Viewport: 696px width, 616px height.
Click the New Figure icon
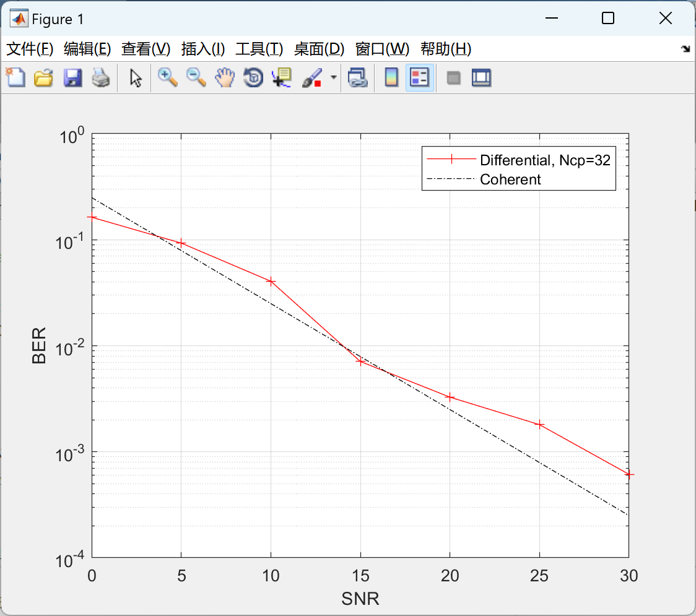15,77
